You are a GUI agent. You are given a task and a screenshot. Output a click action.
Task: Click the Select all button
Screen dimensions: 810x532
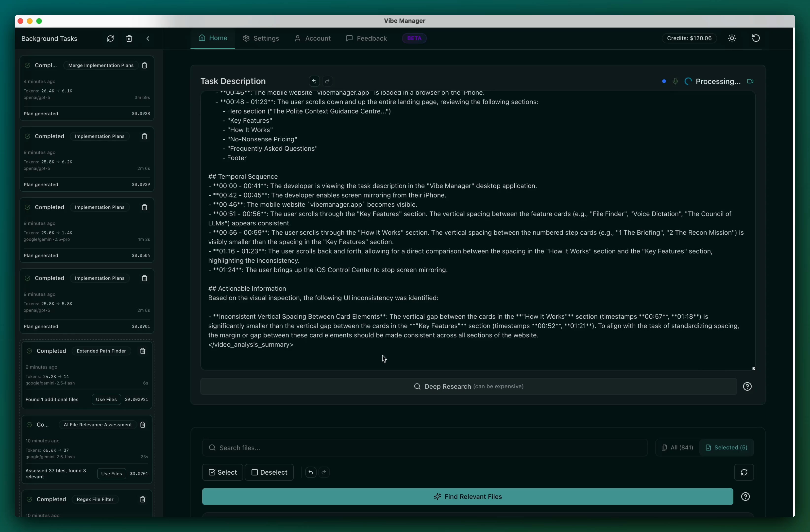pos(223,472)
